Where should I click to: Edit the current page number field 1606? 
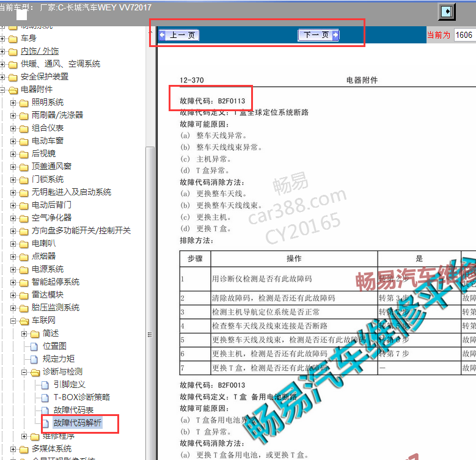point(465,35)
